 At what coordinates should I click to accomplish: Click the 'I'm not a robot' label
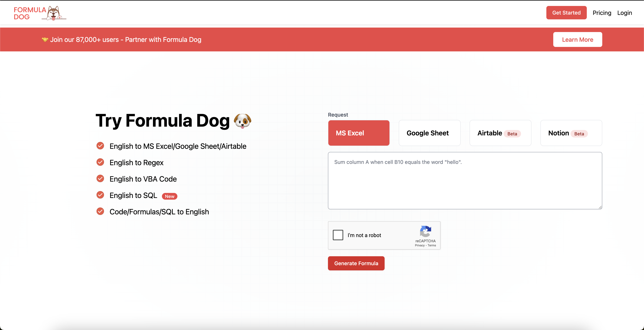click(364, 235)
